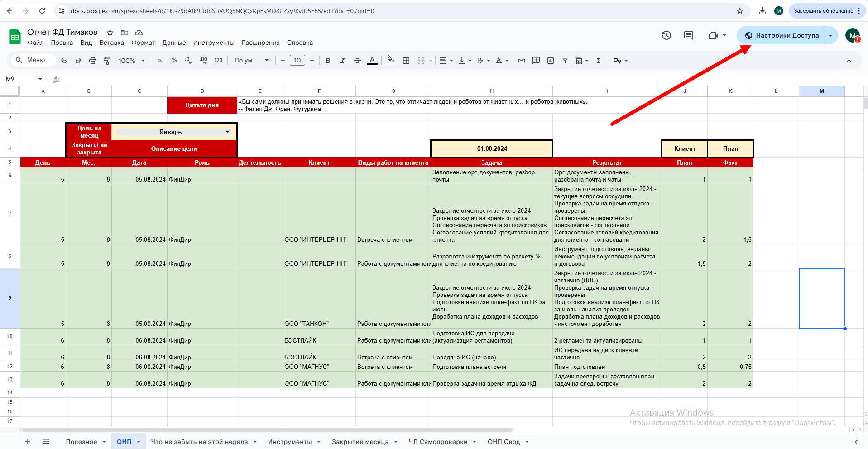Create a filter using funnel icon
The image size is (868, 449).
coord(565,61)
